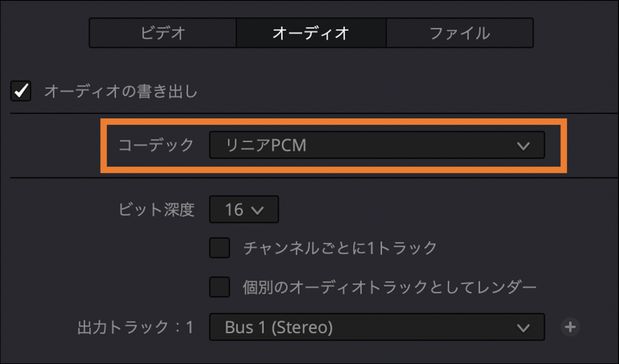Open the ビット深度 dropdown set to 16
Viewport: 619px width, 364px height.
pos(244,209)
